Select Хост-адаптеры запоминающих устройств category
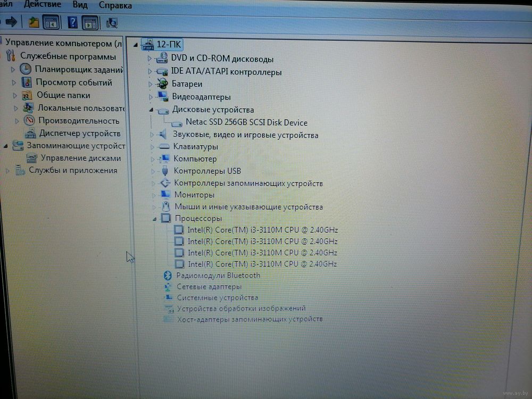Viewport: 532px width, 399px height. (x=250, y=319)
